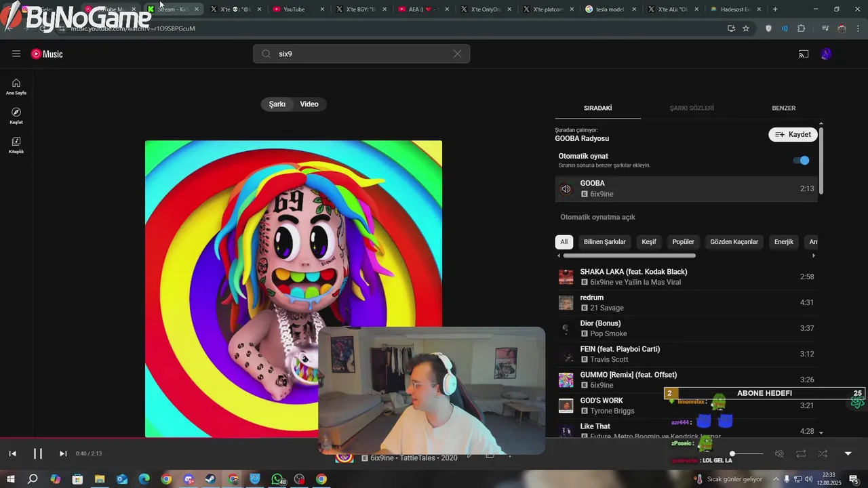The image size is (868, 488).
Task: Play FE!N (feat. Playboi Carti)
Action: coord(686,354)
